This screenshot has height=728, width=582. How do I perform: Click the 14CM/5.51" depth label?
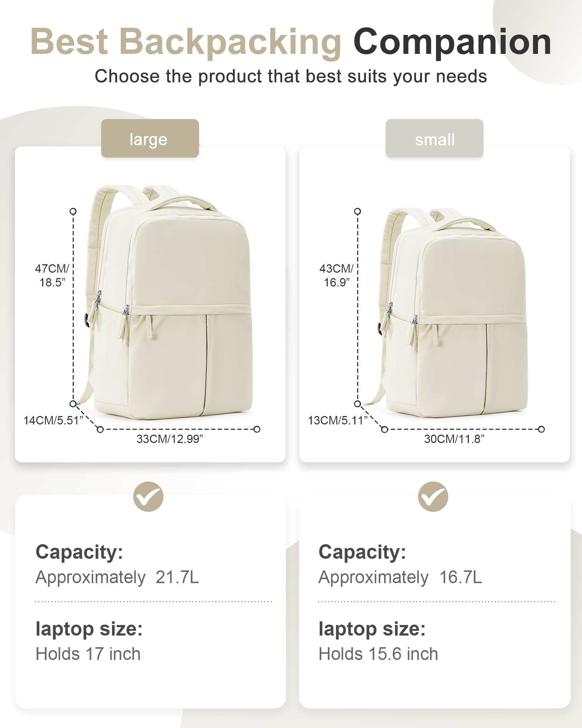pos(53,420)
